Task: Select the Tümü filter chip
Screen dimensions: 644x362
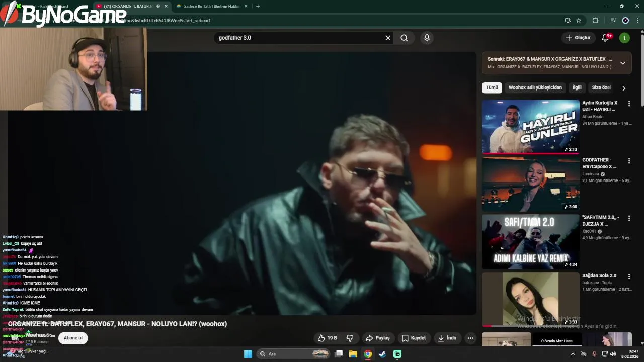Action: (492, 87)
